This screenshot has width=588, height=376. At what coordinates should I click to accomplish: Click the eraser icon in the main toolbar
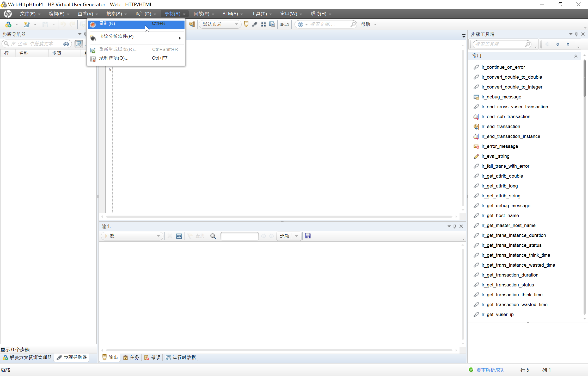(x=255, y=24)
